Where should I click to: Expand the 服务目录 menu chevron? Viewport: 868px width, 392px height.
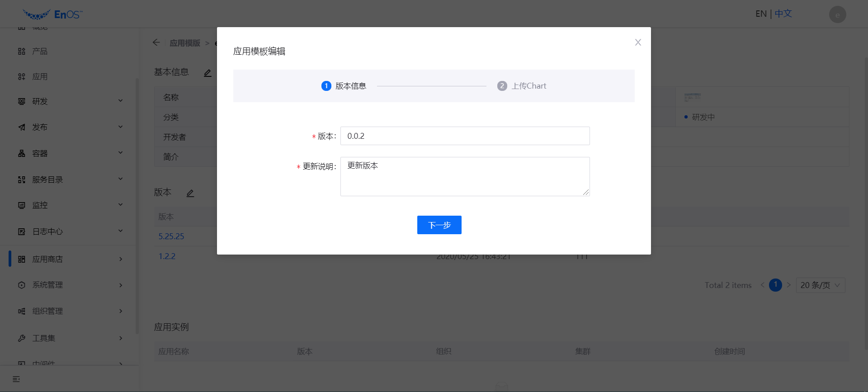tap(120, 179)
